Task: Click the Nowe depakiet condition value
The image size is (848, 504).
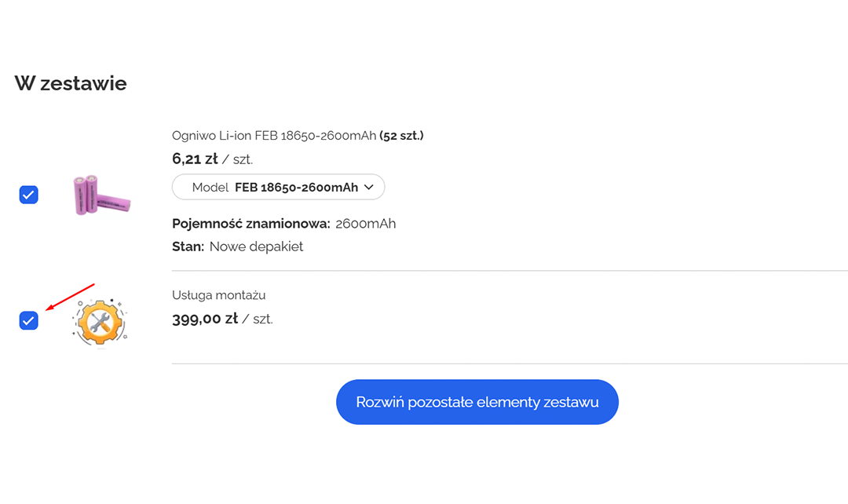Action: [256, 247]
